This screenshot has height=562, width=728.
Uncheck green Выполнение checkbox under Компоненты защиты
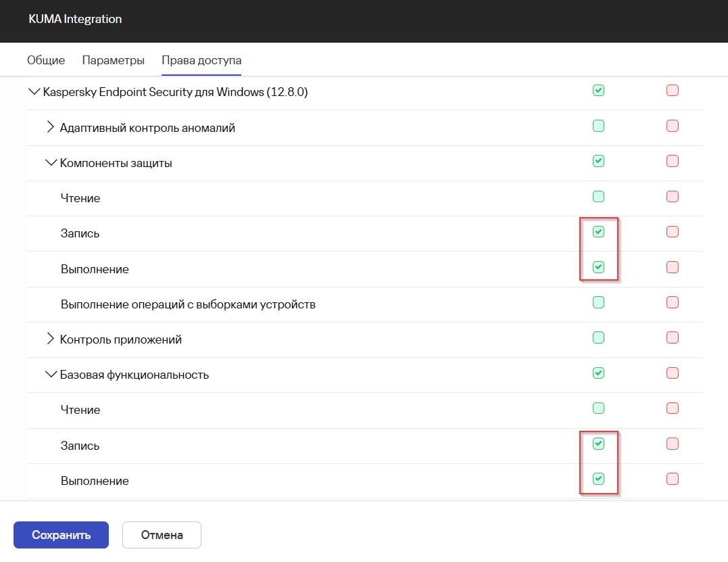coord(598,267)
